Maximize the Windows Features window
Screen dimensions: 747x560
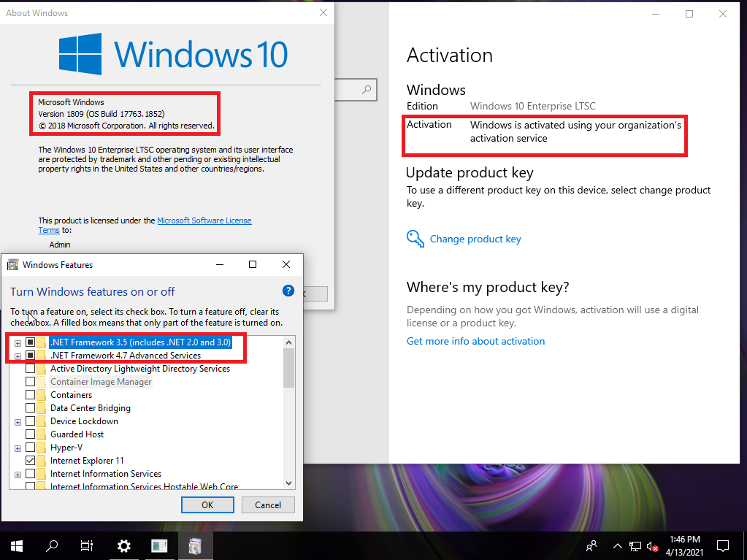click(x=253, y=264)
